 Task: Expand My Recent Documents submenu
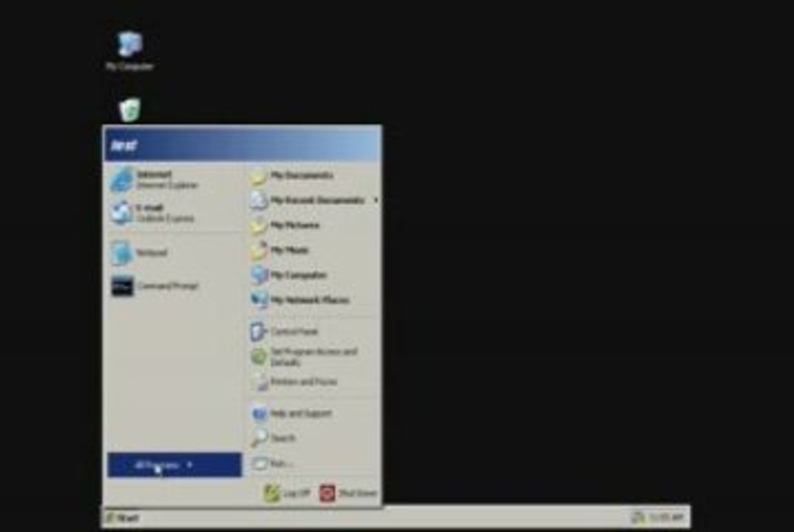pyautogui.click(x=314, y=200)
